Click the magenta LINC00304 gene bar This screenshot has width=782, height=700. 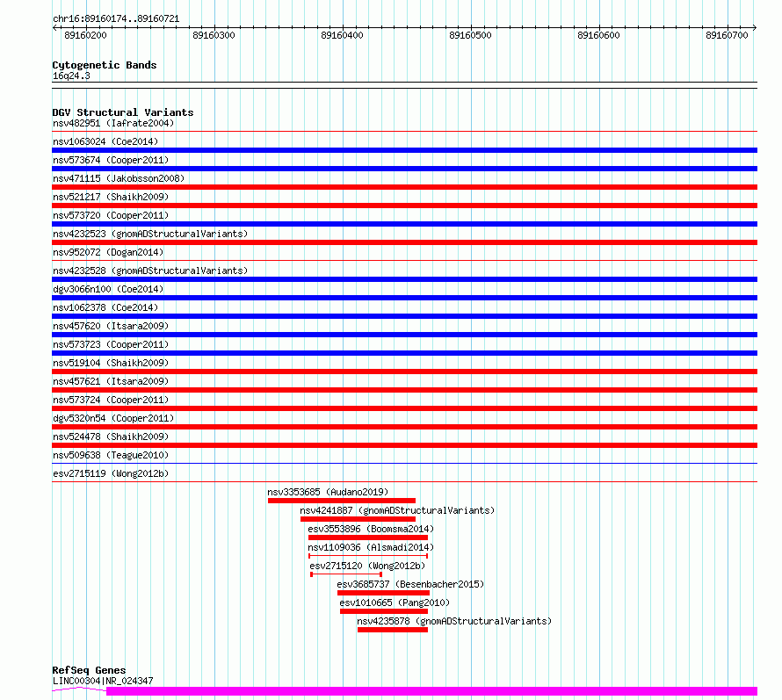(432, 691)
